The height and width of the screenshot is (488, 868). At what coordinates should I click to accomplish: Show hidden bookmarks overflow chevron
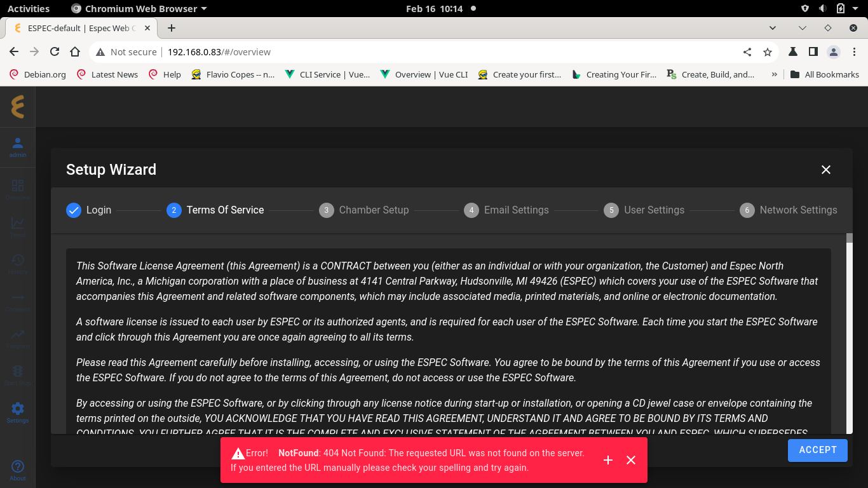[x=774, y=74]
